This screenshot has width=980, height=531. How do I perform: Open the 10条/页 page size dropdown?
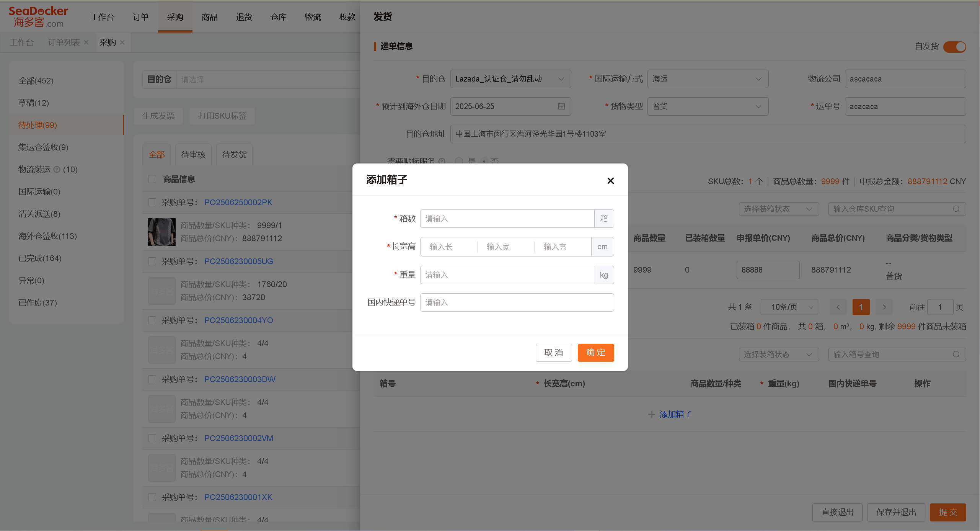789,307
